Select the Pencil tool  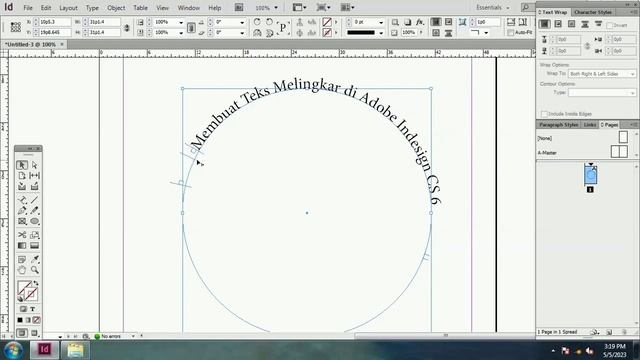(35, 211)
